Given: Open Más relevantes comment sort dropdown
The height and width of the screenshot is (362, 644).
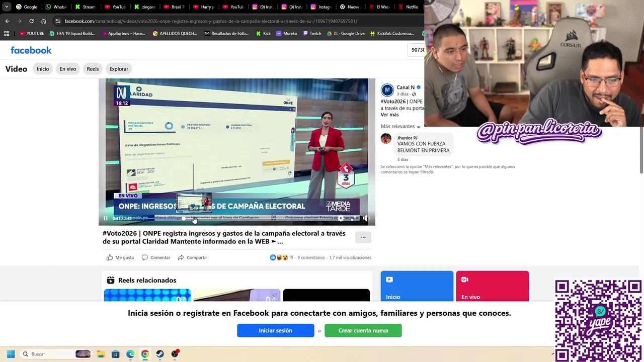Looking at the screenshot, I should (400, 126).
